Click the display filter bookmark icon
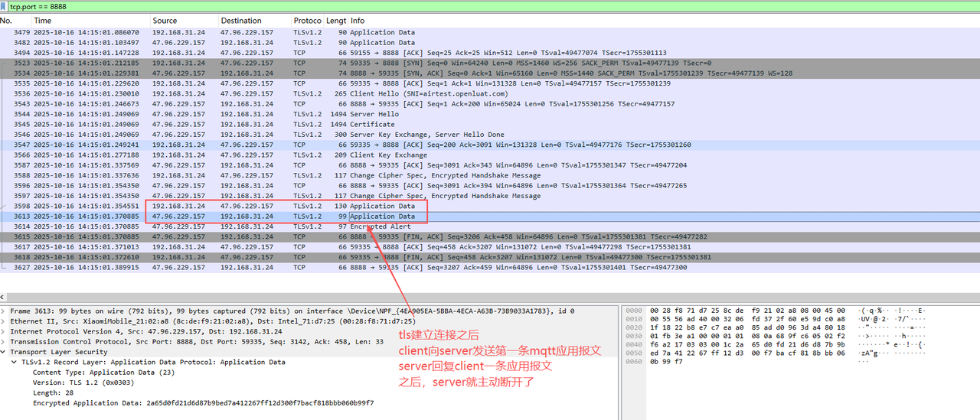980x420 pixels. click(5, 6)
